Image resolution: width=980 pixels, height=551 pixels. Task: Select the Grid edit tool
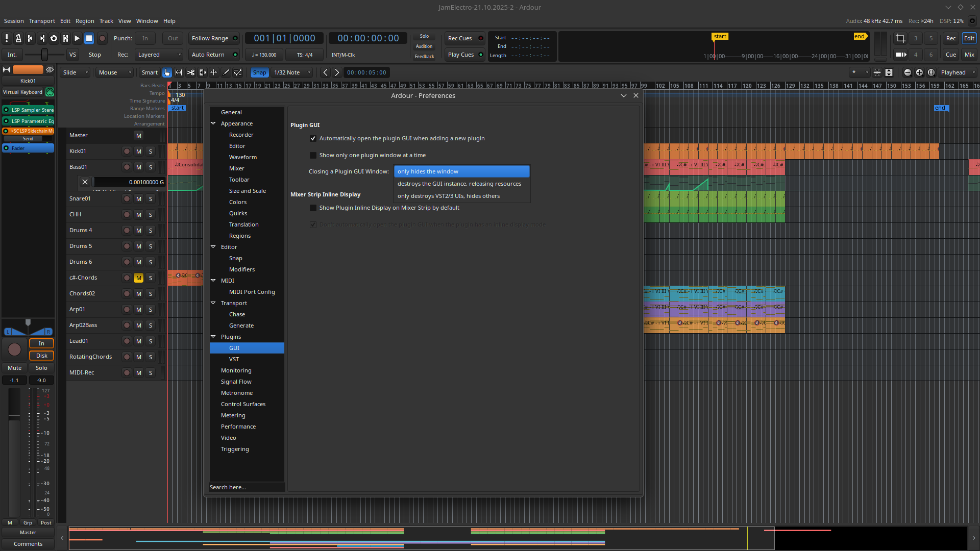coord(214,72)
